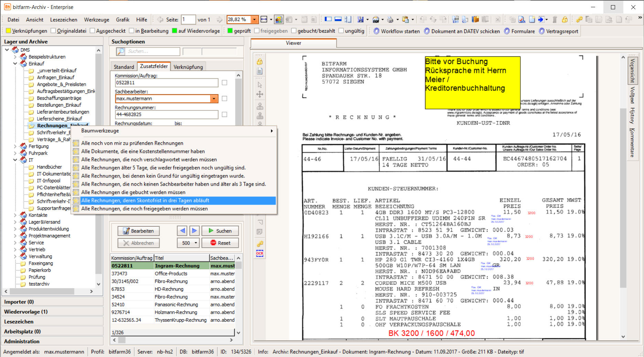Switch to the Standard tab

tap(124, 67)
